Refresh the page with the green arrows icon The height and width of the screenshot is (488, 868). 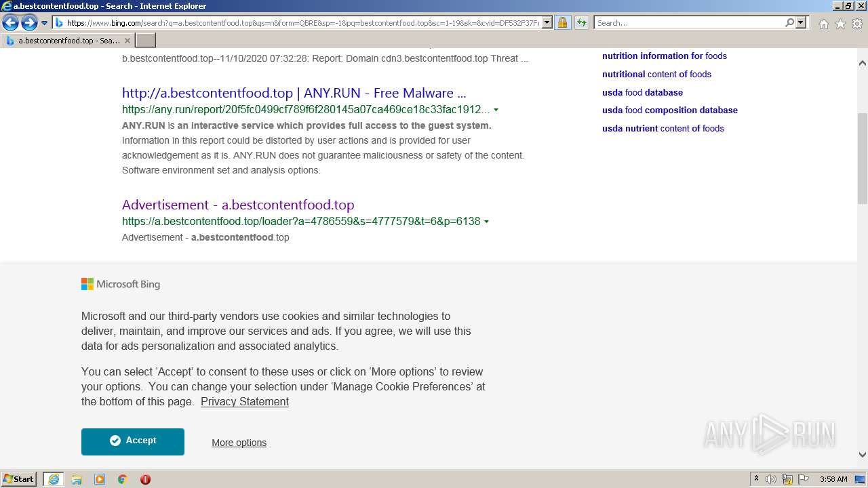pyautogui.click(x=582, y=23)
